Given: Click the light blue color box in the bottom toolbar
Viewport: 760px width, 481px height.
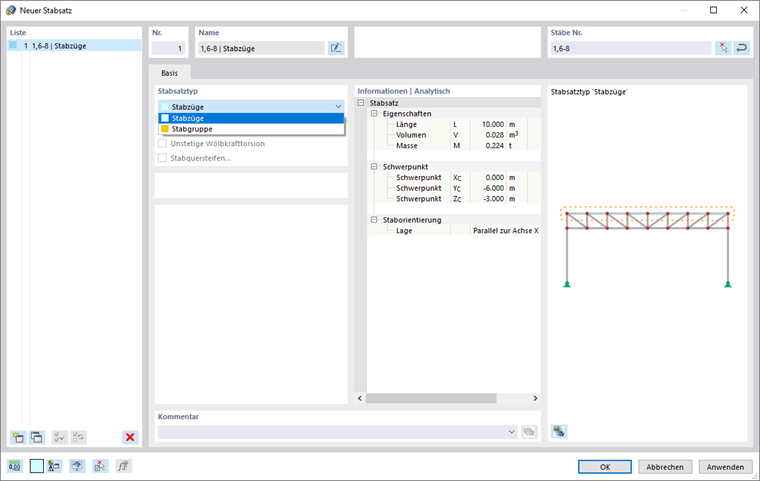Looking at the screenshot, I should click(36, 466).
